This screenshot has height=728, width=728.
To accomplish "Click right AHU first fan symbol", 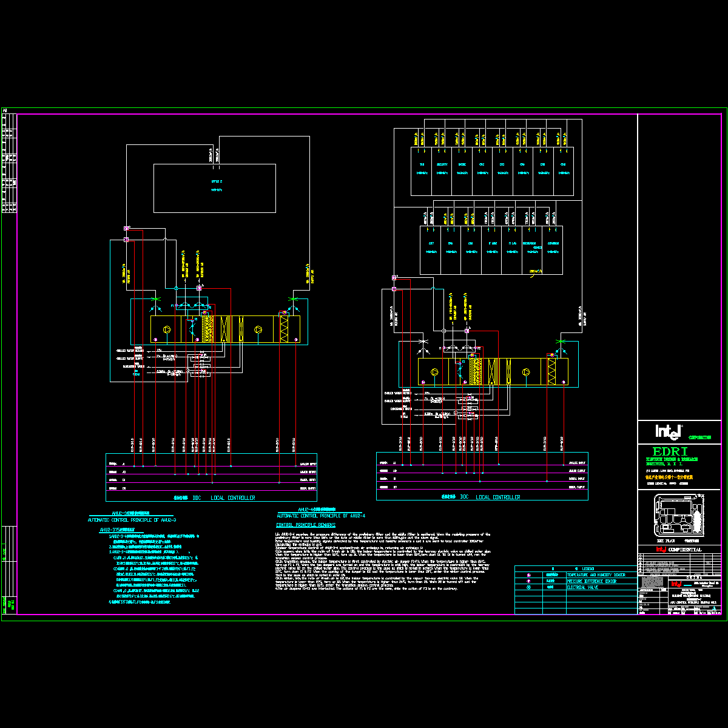I will coord(434,372).
